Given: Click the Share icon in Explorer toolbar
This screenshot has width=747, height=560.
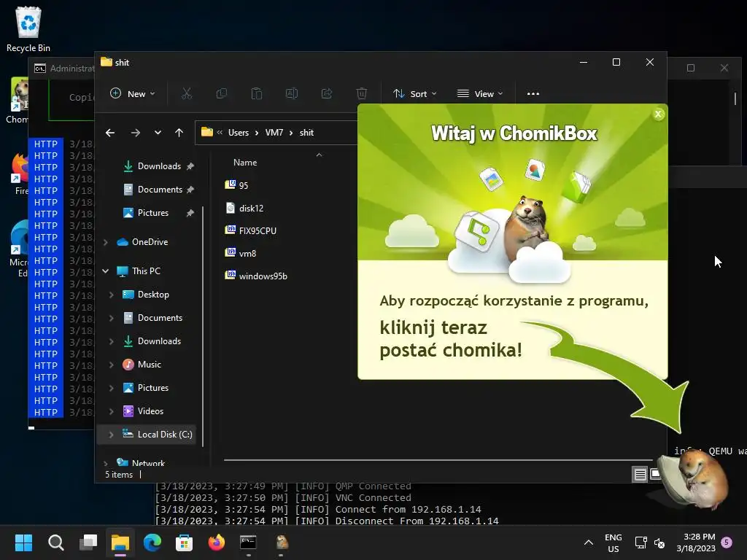Looking at the screenshot, I should click(327, 94).
